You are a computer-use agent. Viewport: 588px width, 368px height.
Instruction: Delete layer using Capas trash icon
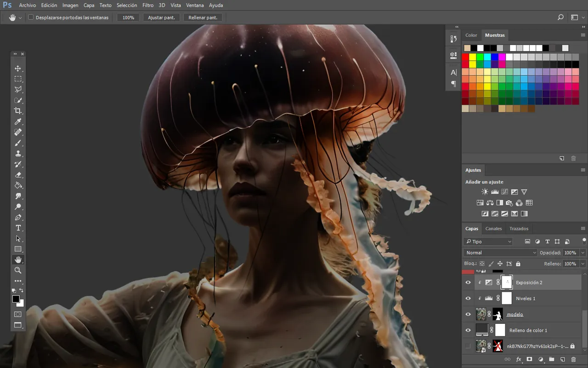pos(573,359)
